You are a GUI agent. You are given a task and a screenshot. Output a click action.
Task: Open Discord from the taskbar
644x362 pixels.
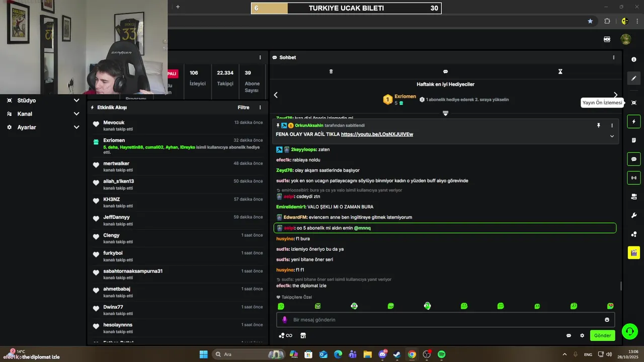point(382,354)
